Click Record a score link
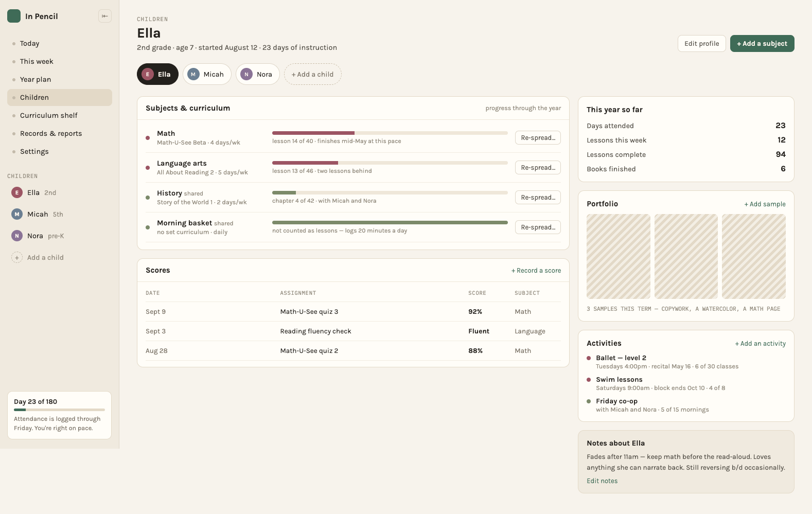This screenshot has width=812, height=514. pyautogui.click(x=536, y=270)
